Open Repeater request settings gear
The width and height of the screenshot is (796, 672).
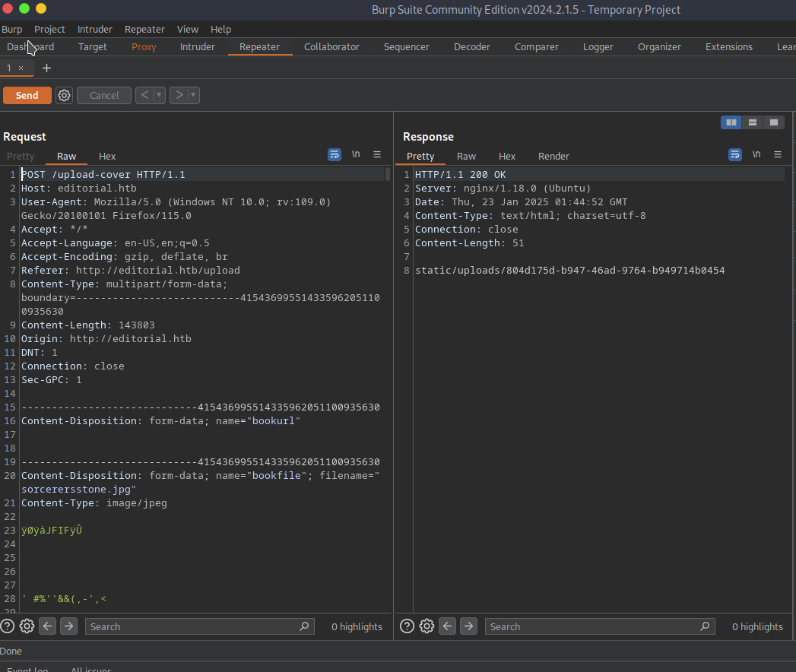point(65,95)
